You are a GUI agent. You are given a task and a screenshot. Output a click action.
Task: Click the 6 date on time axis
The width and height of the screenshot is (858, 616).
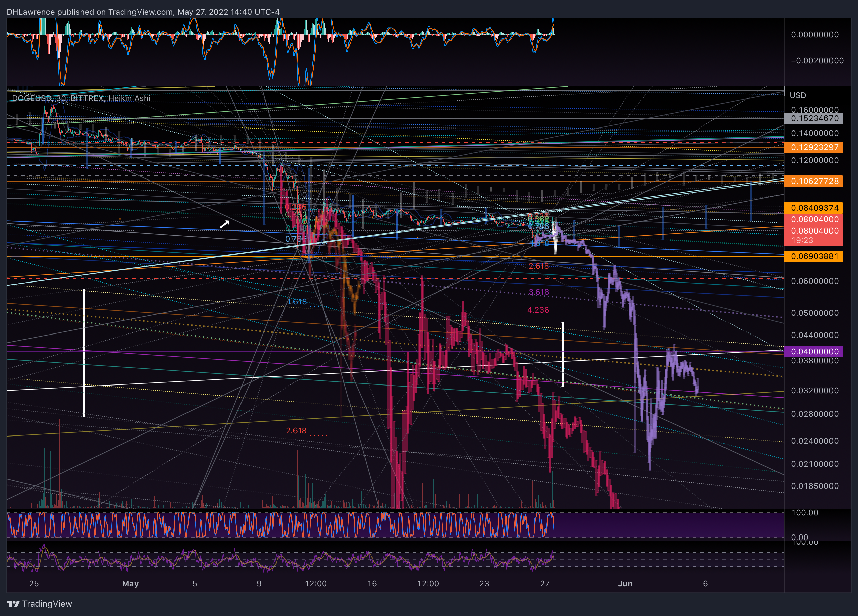coord(705,584)
